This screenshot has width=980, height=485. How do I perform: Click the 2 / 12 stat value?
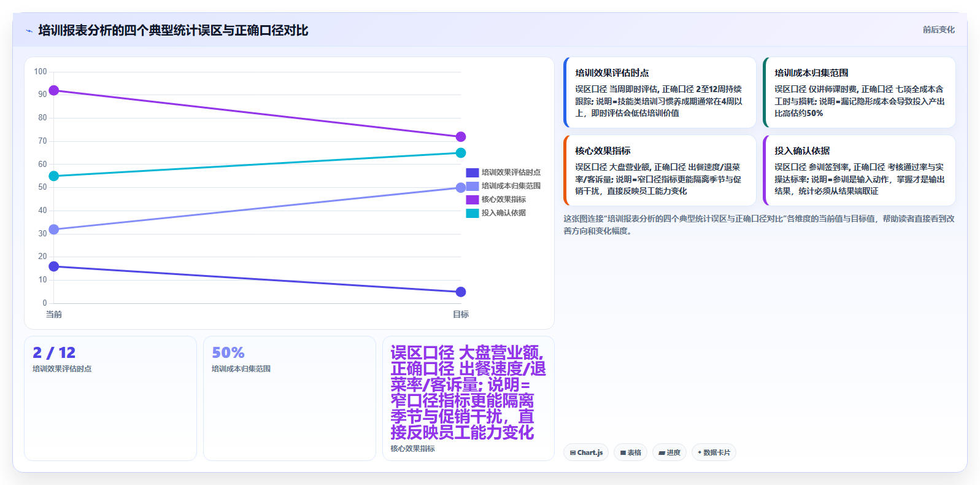pyautogui.click(x=54, y=353)
